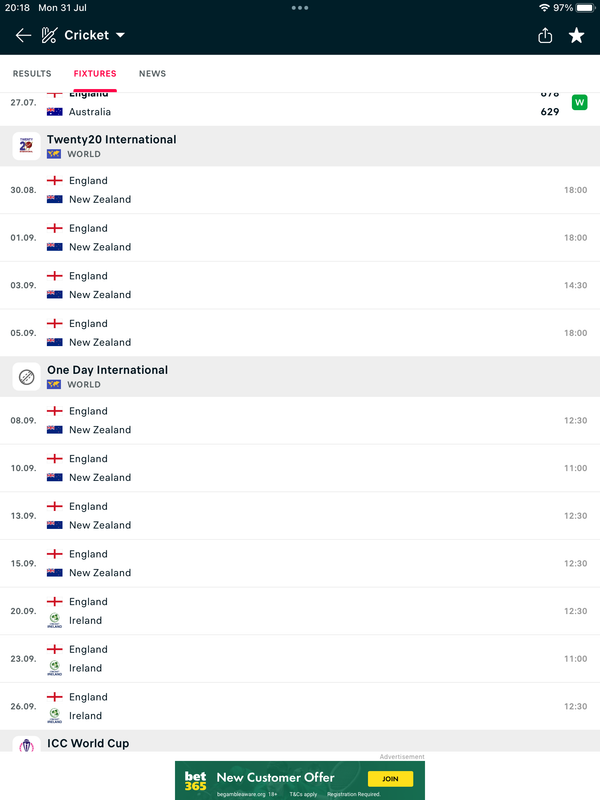Open the Cricket sport dropdown
Screen dimensions: 600x800
[x=94, y=35]
